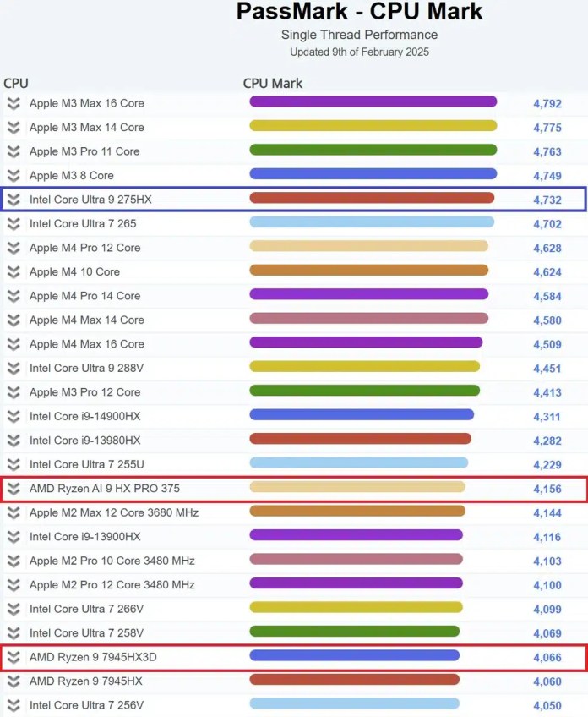Expand the Apple M4 10 Core row
The image size is (588, 717).
(14, 272)
